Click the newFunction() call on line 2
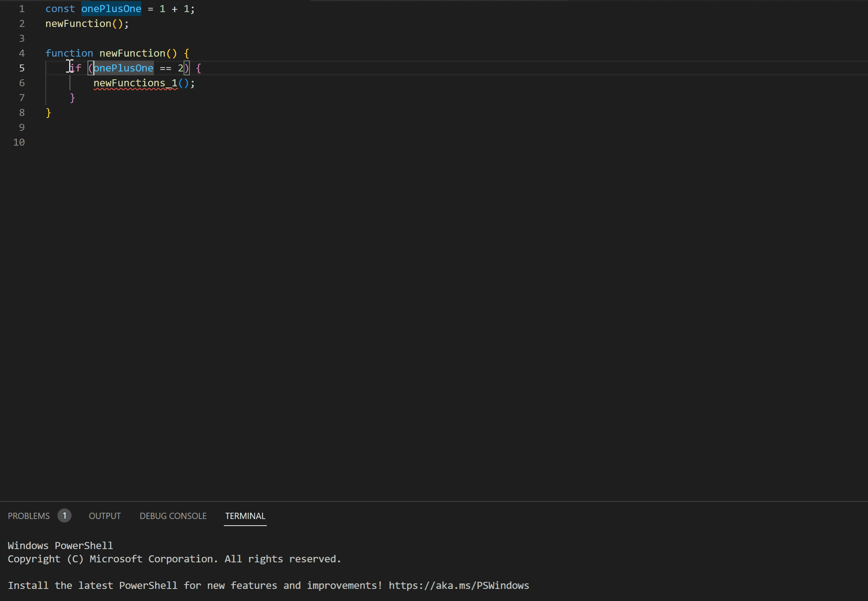 [x=87, y=24]
